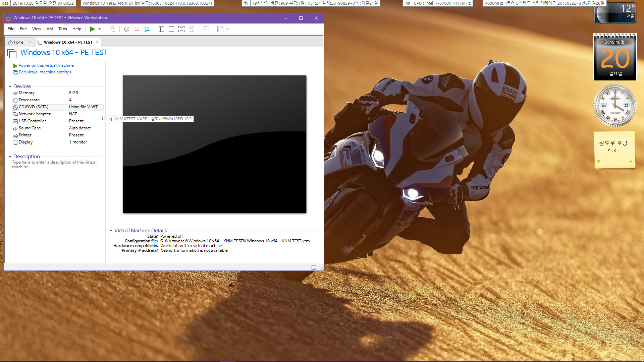Screen dimensions: 644x362
Task: Click the date and time desktop bar text
Action: (43, 3)
